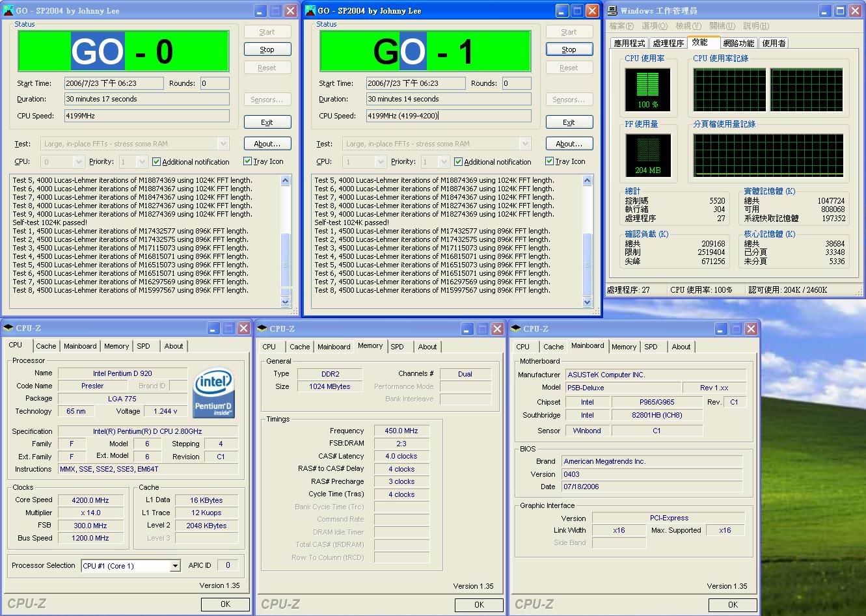Open 檢視(V) menu in Task Manager
866x616 pixels.
[688, 26]
